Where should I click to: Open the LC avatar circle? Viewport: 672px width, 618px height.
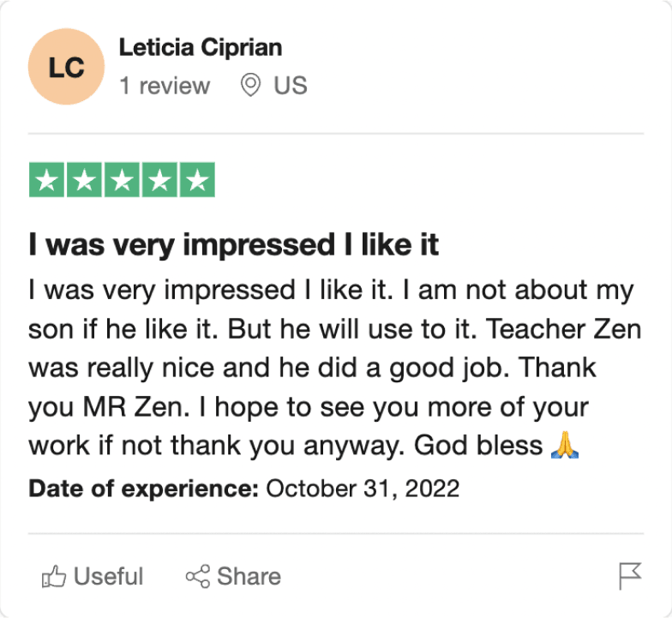[x=67, y=67]
